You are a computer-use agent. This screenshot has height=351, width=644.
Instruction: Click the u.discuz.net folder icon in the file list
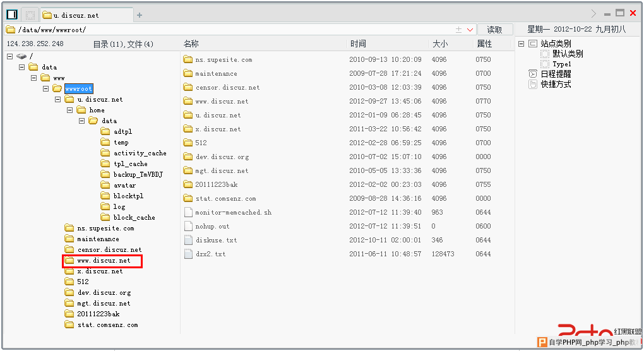pyautogui.click(x=188, y=115)
